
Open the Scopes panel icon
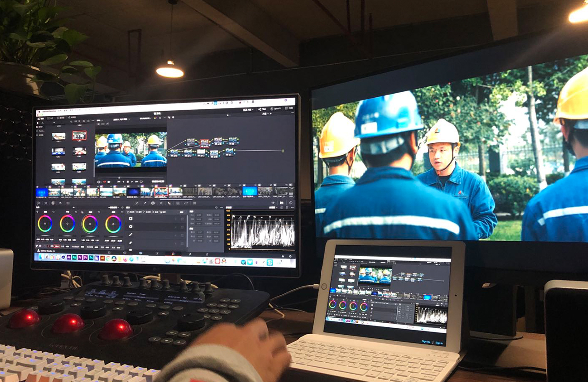tap(283, 202)
